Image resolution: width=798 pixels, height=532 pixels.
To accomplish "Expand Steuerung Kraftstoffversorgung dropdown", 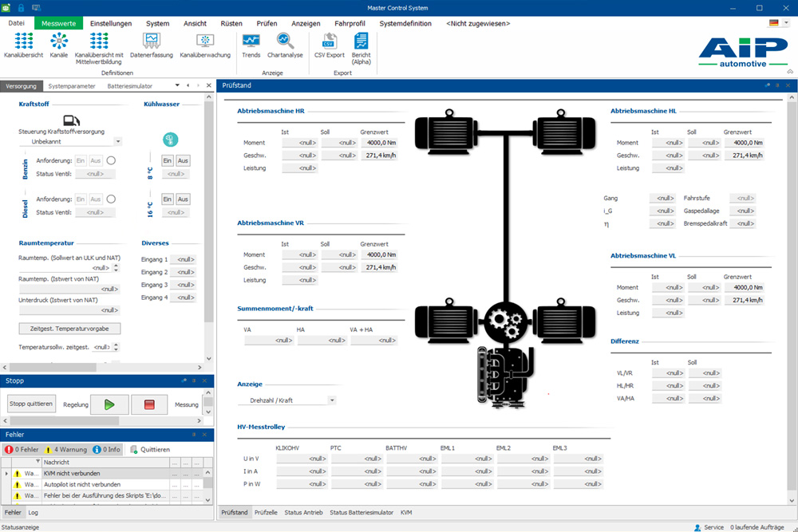I will [x=118, y=141].
